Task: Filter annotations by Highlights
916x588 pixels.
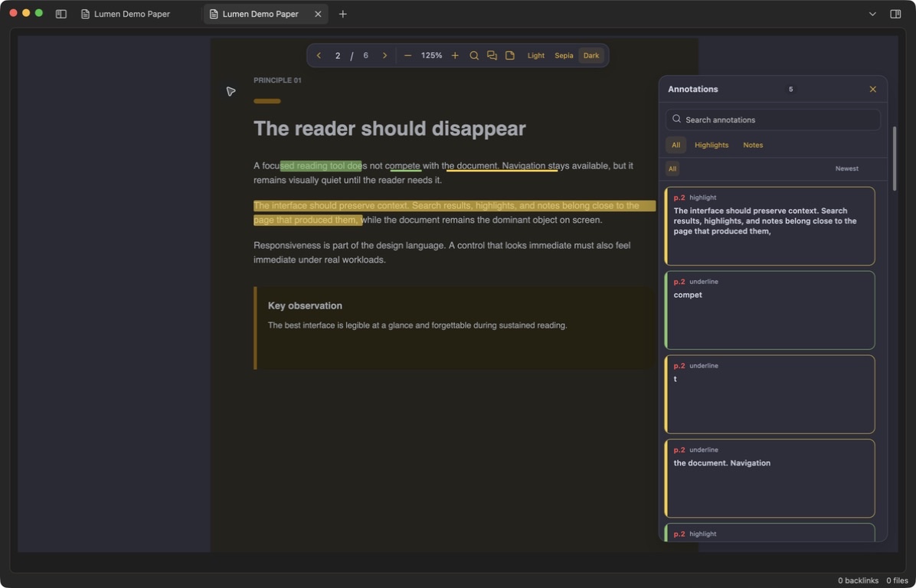Action: (712, 145)
